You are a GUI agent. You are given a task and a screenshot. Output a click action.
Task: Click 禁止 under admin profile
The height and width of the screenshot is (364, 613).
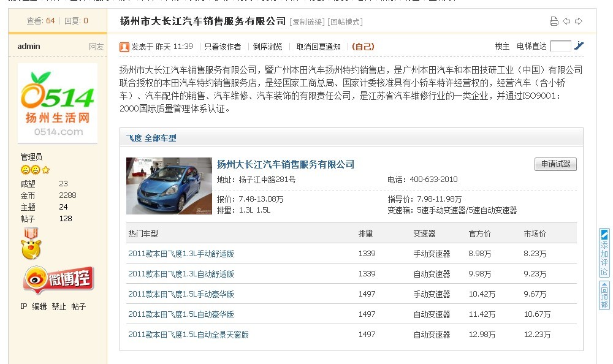[x=59, y=306]
